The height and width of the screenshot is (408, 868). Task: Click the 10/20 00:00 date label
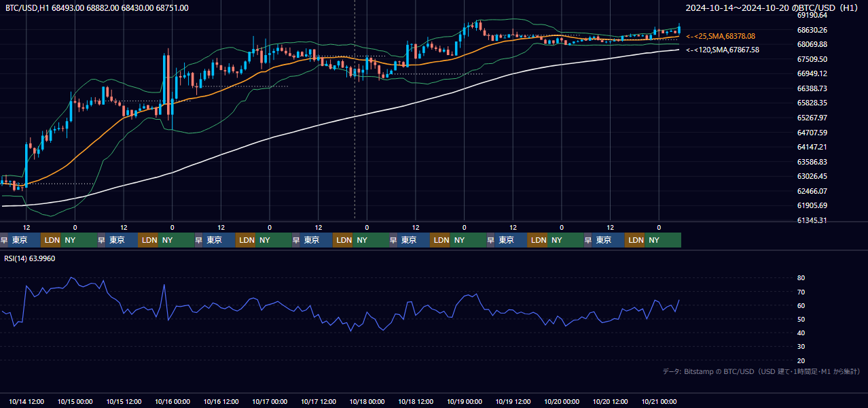tap(561, 402)
